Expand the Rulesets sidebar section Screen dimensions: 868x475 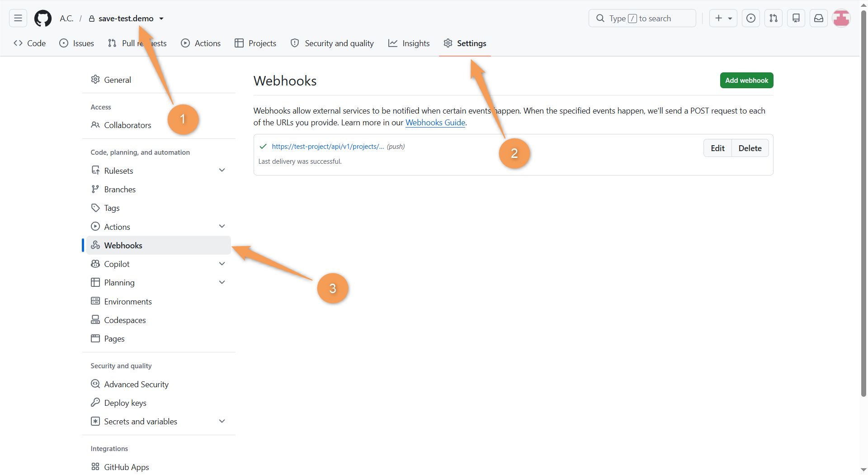click(x=222, y=171)
